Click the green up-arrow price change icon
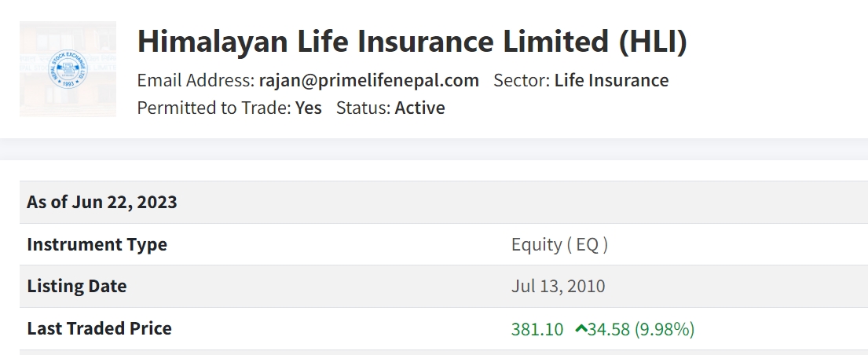The height and width of the screenshot is (355, 868). pyautogui.click(x=580, y=329)
